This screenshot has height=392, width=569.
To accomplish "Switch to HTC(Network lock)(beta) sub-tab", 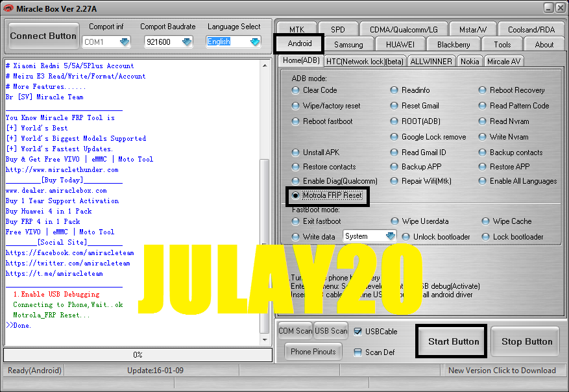I will (x=365, y=62).
